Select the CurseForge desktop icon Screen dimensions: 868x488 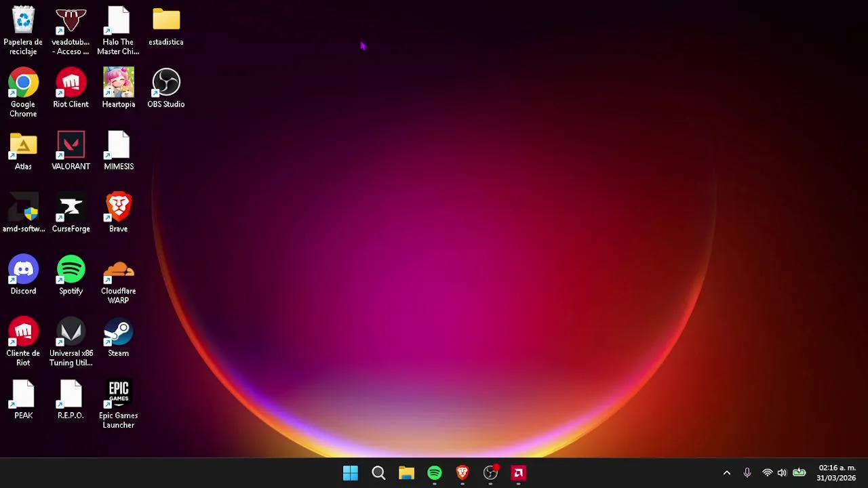coord(71,213)
